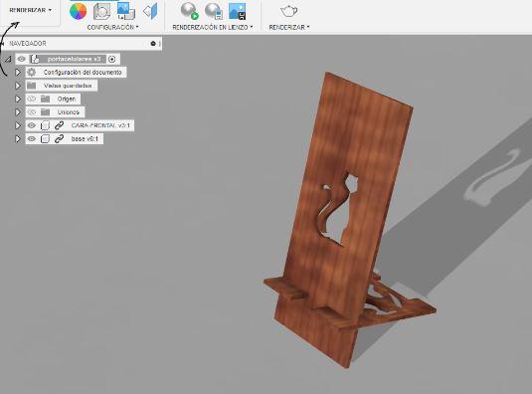The image size is (532, 394).
Task: Click the Vistas guardadas folder icon
Action: point(31,86)
